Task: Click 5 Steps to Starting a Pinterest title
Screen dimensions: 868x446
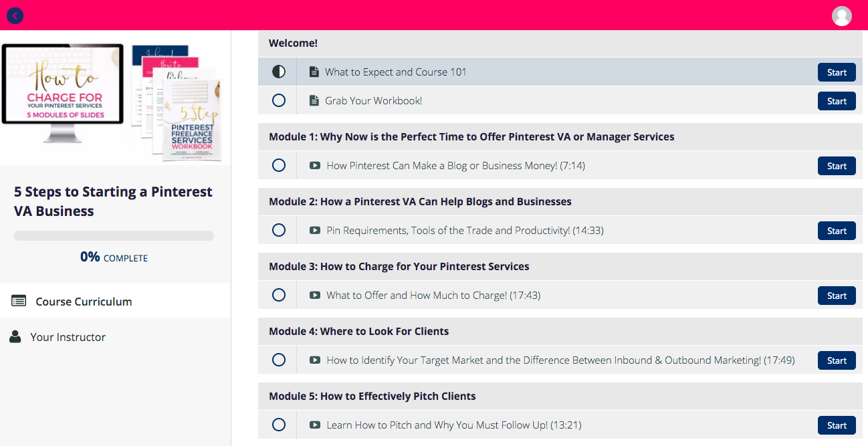Action: (113, 201)
